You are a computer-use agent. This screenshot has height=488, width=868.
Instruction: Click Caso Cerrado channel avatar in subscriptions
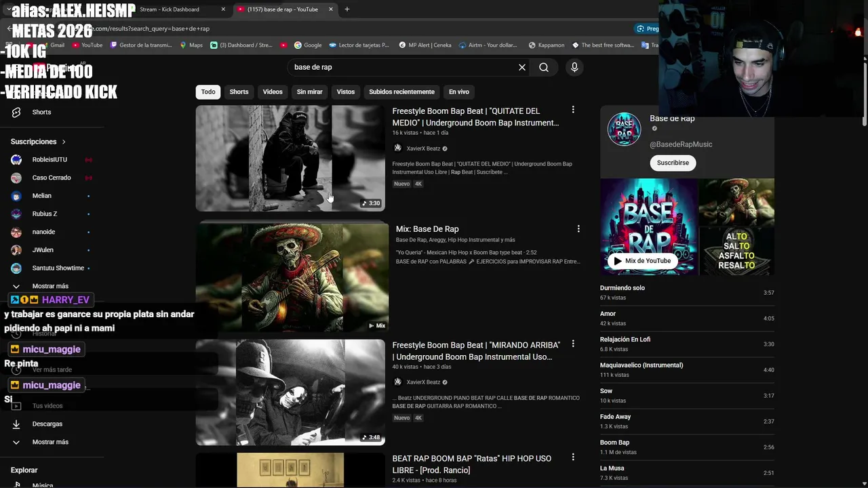pyautogui.click(x=16, y=178)
